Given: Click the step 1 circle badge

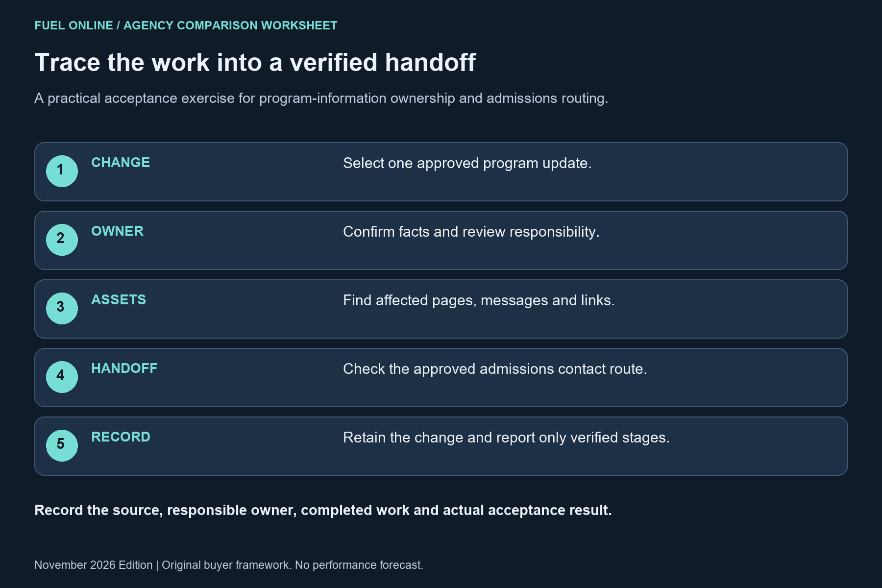Looking at the screenshot, I should click(x=62, y=171).
